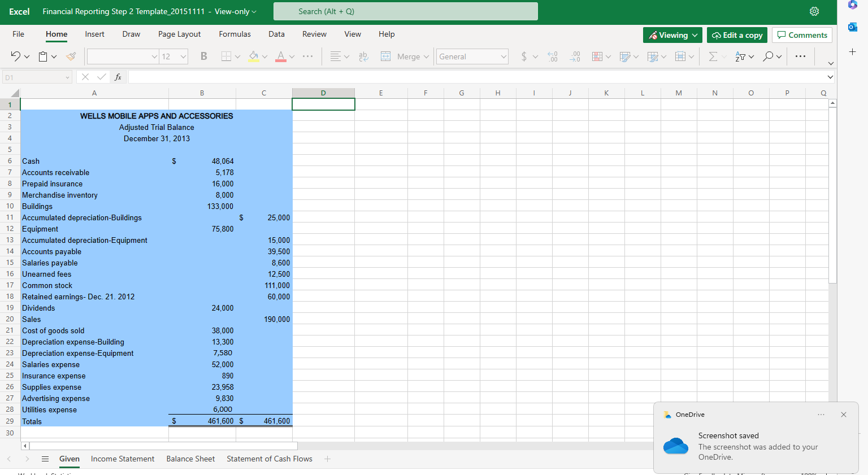Image resolution: width=868 pixels, height=475 pixels.
Task: Click the formula bar confirm checkmark
Action: (102, 77)
